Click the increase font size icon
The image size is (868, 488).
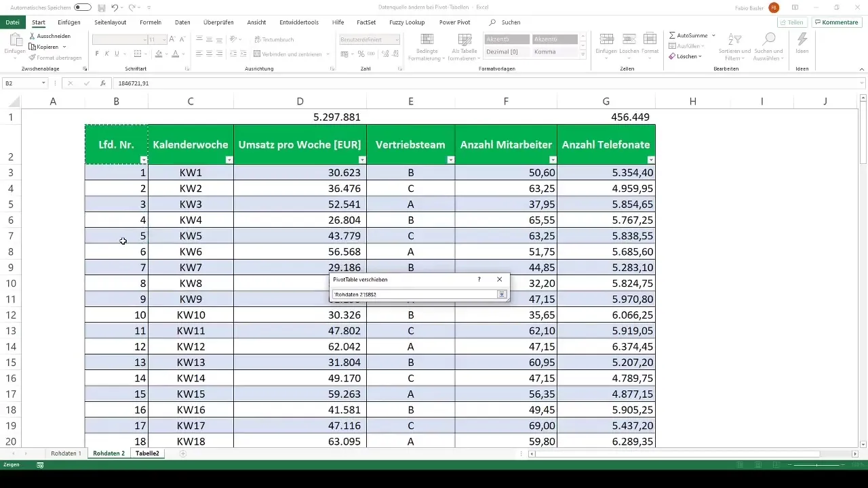173,40
